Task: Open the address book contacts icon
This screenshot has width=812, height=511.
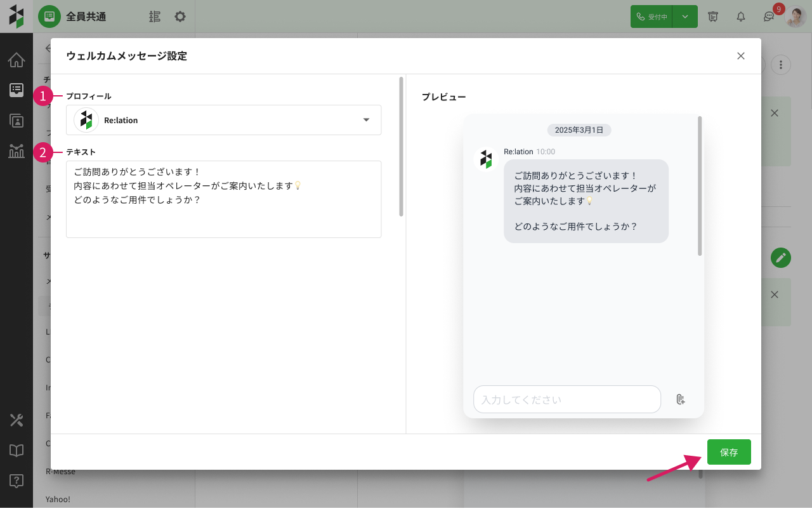Action: pyautogui.click(x=16, y=121)
